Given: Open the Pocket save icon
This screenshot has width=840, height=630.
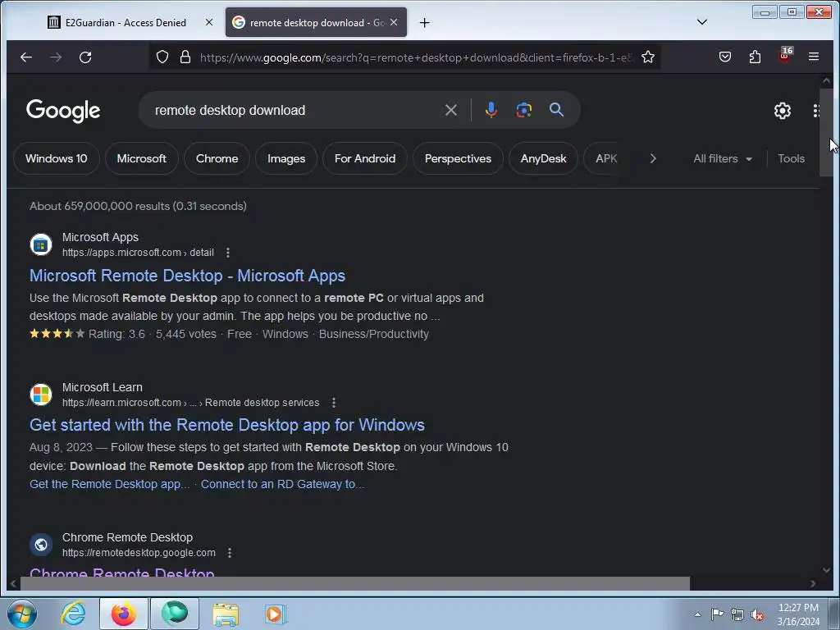Looking at the screenshot, I should pos(725,57).
